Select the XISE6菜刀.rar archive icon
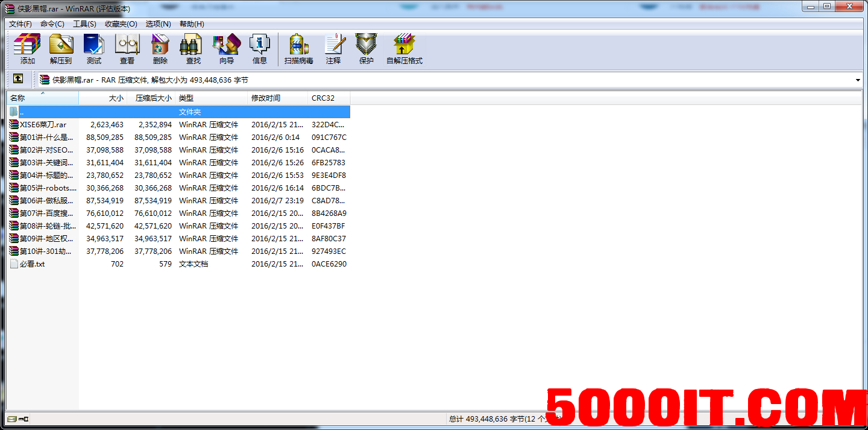 click(x=14, y=125)
